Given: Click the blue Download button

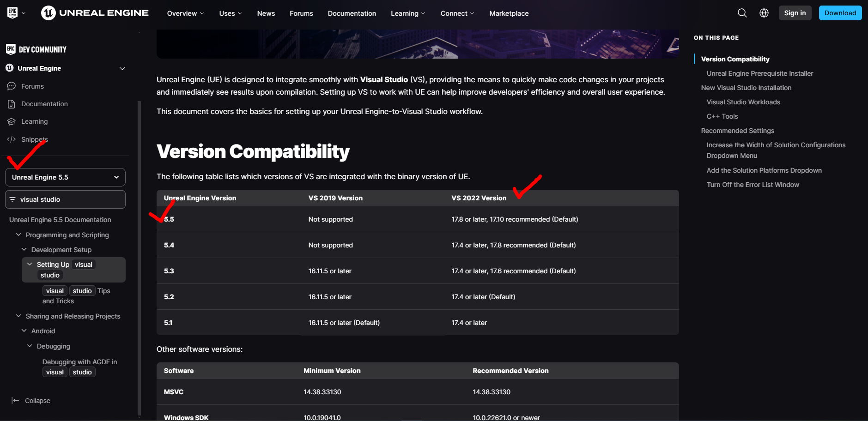Looking at the screenshot, I should pyautogui.click(x=840, y=13).
